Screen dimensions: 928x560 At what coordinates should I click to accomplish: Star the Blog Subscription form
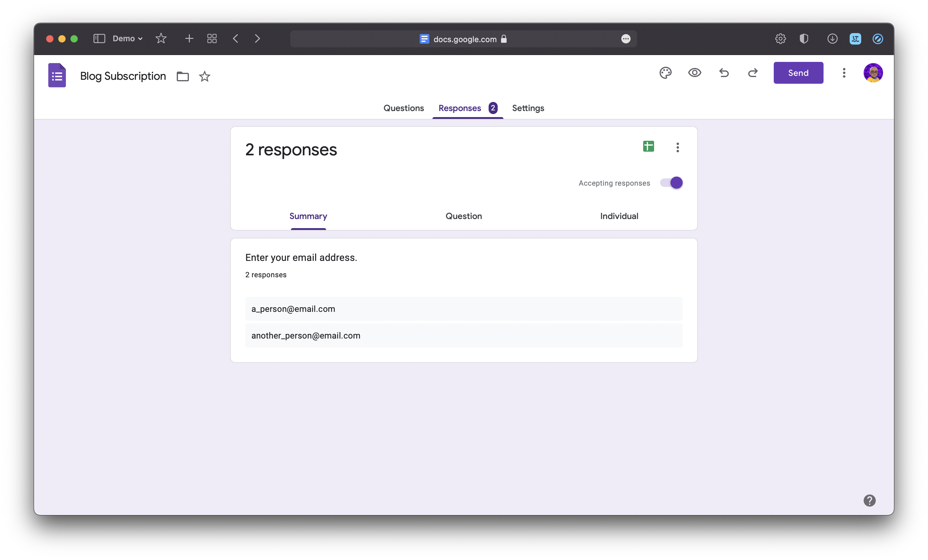pyautogui.click(x=204, y=76)
